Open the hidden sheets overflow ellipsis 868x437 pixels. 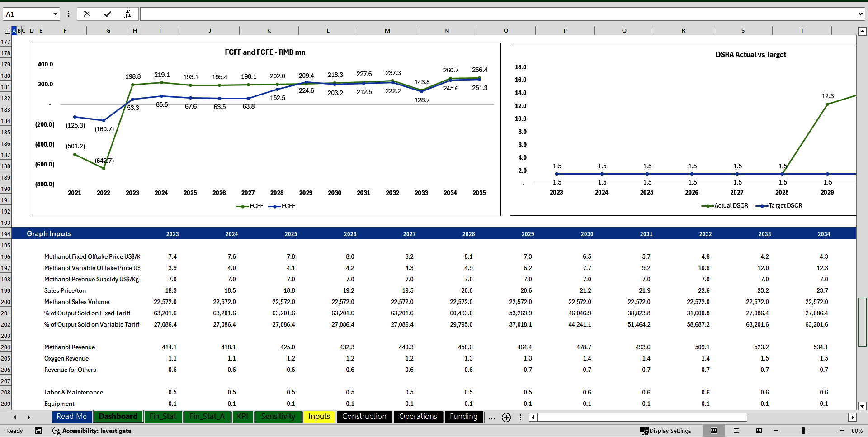click(491, 417)
